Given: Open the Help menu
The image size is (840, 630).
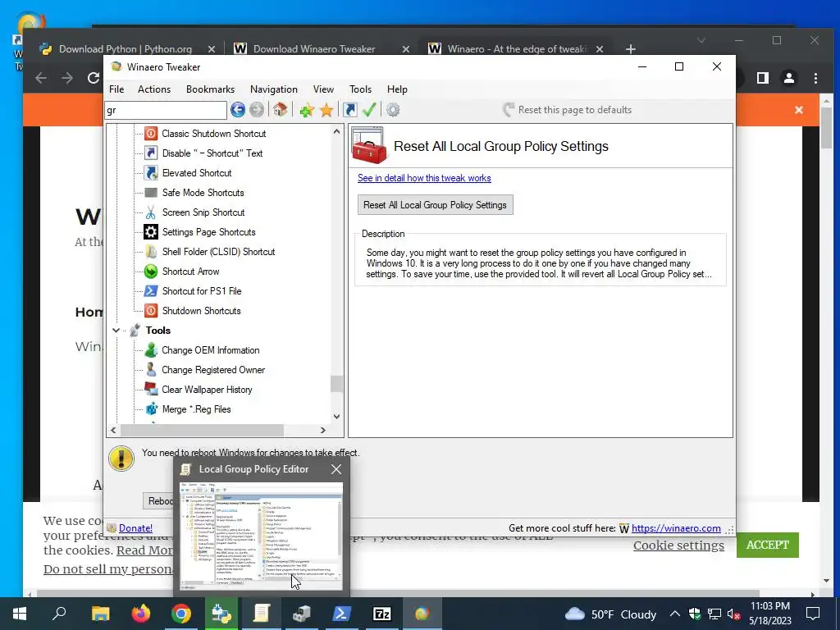Looking at the screenshot, I should 398,89.
